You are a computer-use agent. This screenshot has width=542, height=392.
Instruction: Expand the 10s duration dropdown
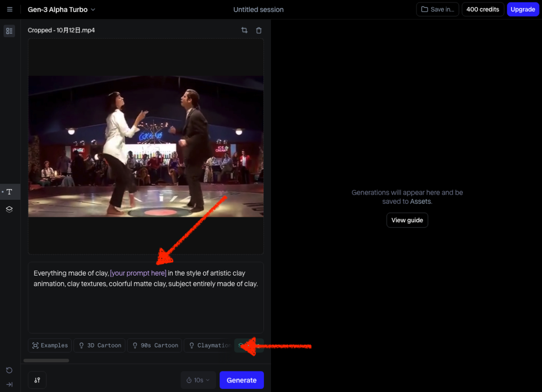click(x=198, y=380)
